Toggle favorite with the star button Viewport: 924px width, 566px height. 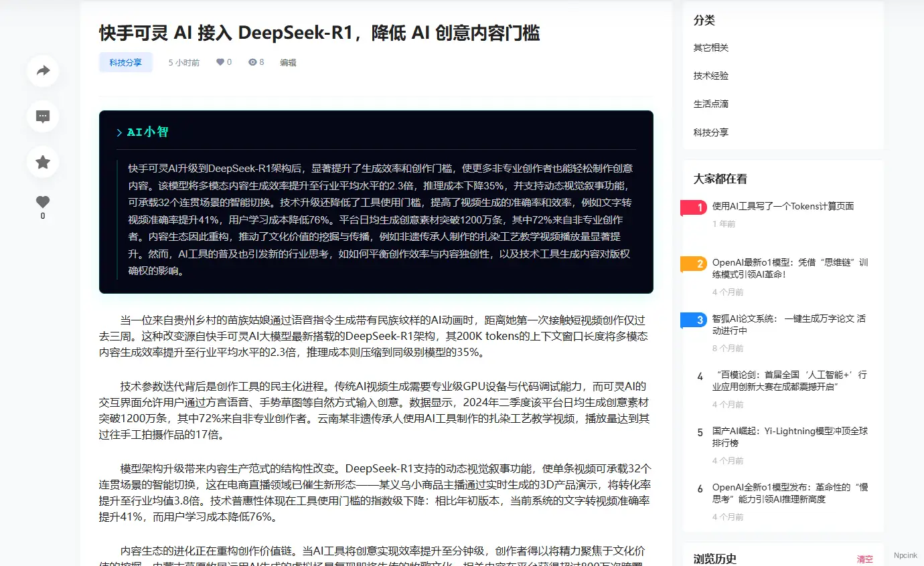click(x=42, y=162)
